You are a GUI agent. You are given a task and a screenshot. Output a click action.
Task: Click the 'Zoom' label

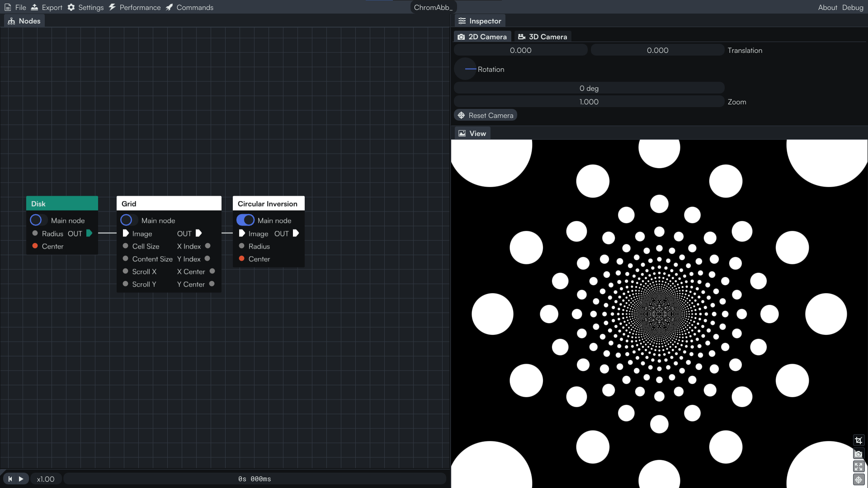(737, 102)
